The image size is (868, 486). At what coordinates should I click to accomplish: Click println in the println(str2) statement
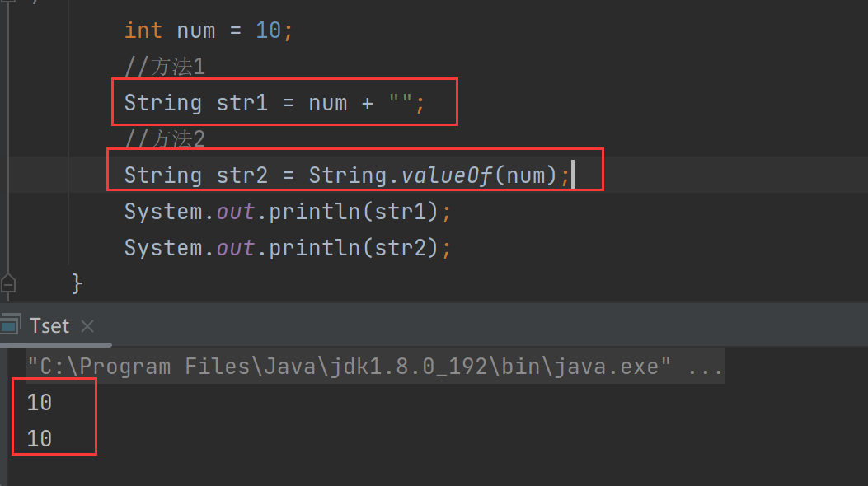[x=314, y=248]
